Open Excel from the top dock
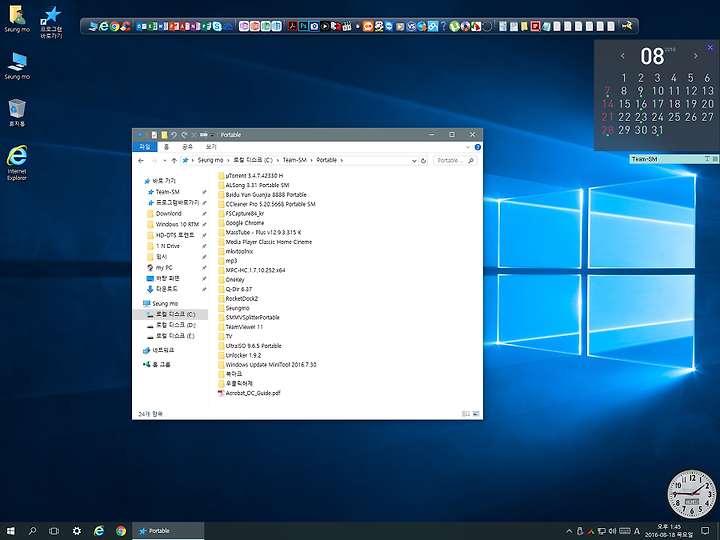The image size is (720, 540). (x=152, y=26)
